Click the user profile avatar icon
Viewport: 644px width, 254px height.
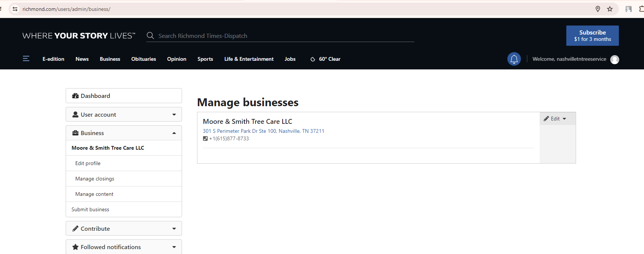tap(614, 59)
